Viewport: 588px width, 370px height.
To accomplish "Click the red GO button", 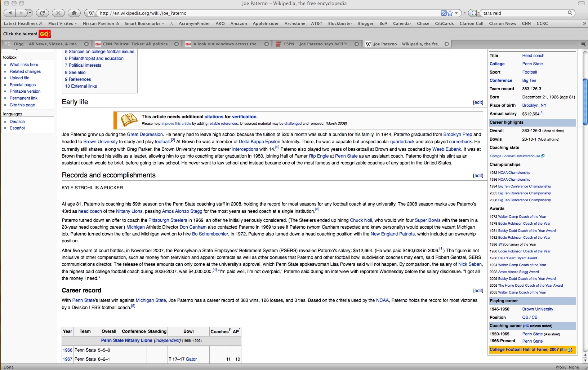I will (45, 34).
